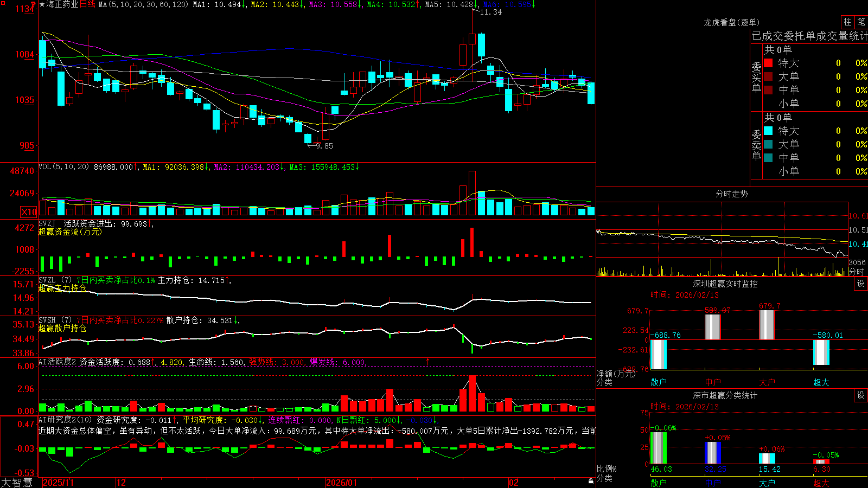Switch the chart period via 日线 label
Image resolution: width=868 pixels, height=488 pixels.
[x=87, y=4]
